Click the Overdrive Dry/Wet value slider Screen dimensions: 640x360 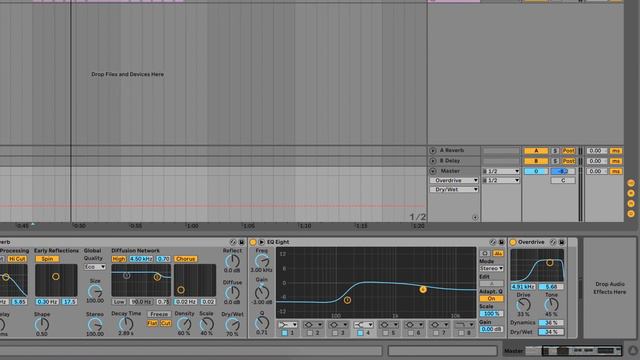click(551, 332)
